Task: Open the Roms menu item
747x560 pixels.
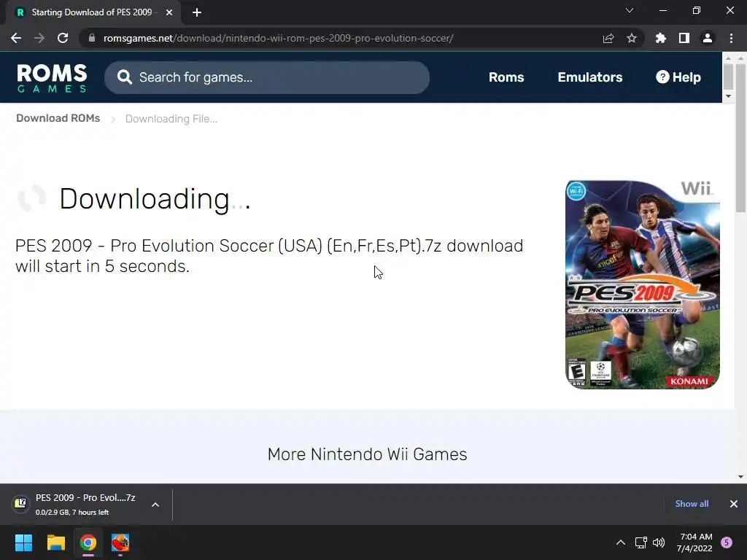Action: pyautogui.click(x=506, y=77)
